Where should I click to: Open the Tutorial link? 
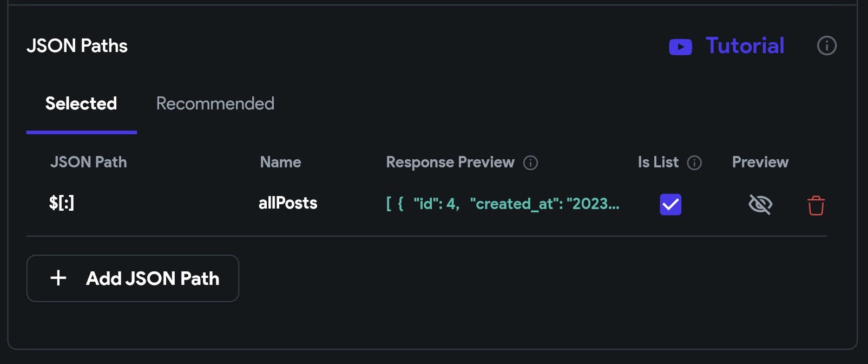click(745, 46)
